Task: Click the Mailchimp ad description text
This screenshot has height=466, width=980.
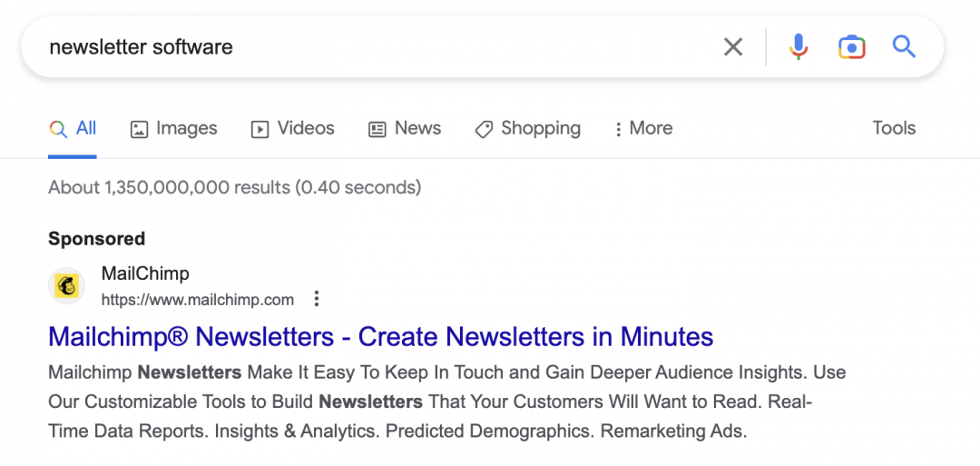Action: pyautogui.click(x=445, y=402)
